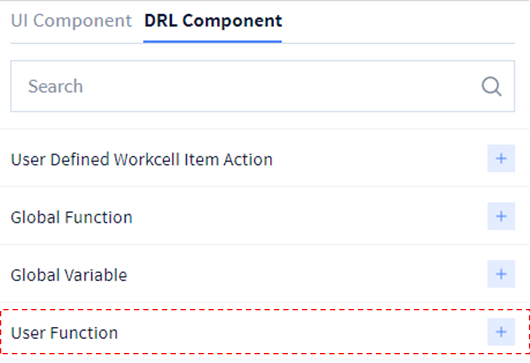Select the highlighted User Function entry
530x363 pixels.
(x=265, y=332)
